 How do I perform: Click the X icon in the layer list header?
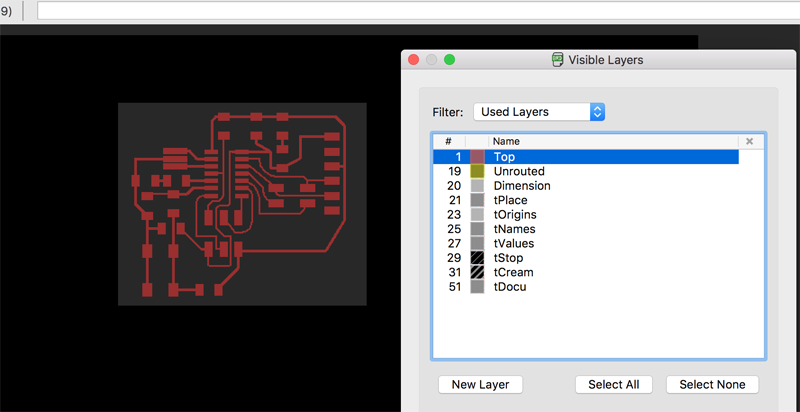pyautogui.click(x=749, y=141)
